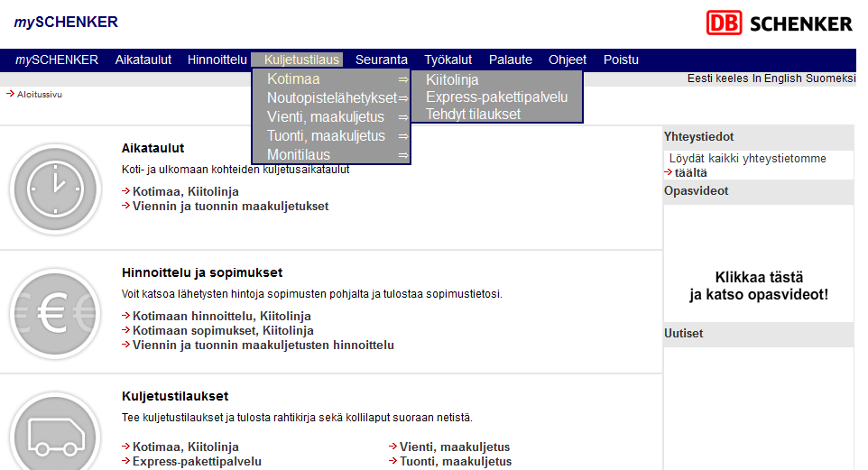This screenshot has height=470, width=868.
Task: Open the mySCHENKER item in navigation bar
Action: (x=57, y=60)
